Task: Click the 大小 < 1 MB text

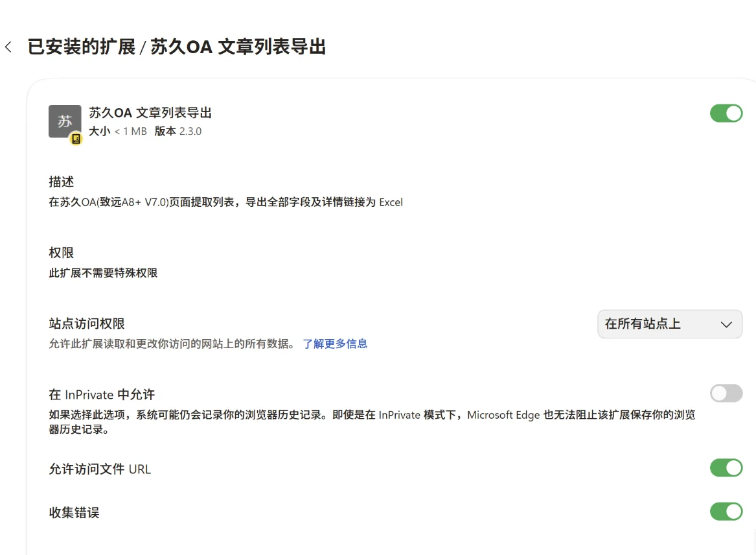Action: [x=118, y=131]
